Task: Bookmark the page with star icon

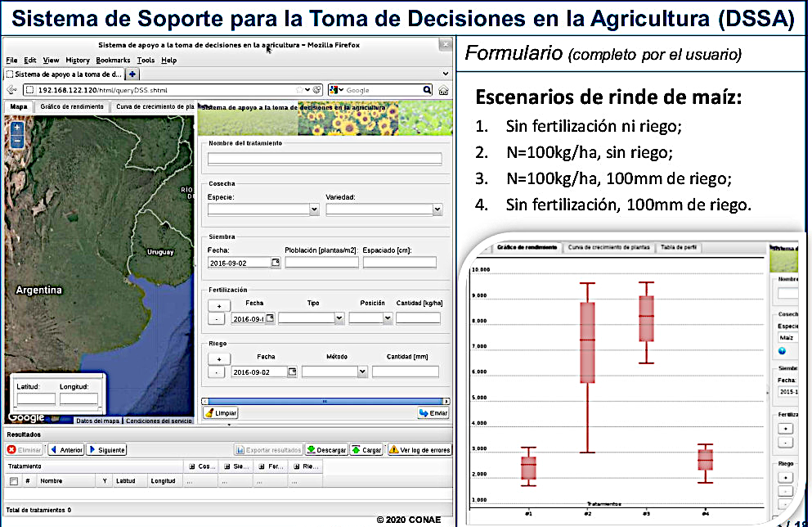Action: tap(307, 90)
